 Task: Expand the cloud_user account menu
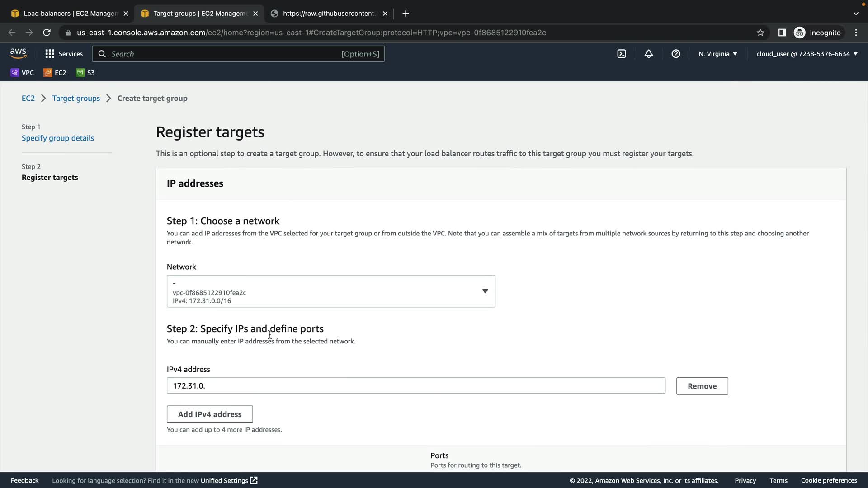click(x=807, y=54)
